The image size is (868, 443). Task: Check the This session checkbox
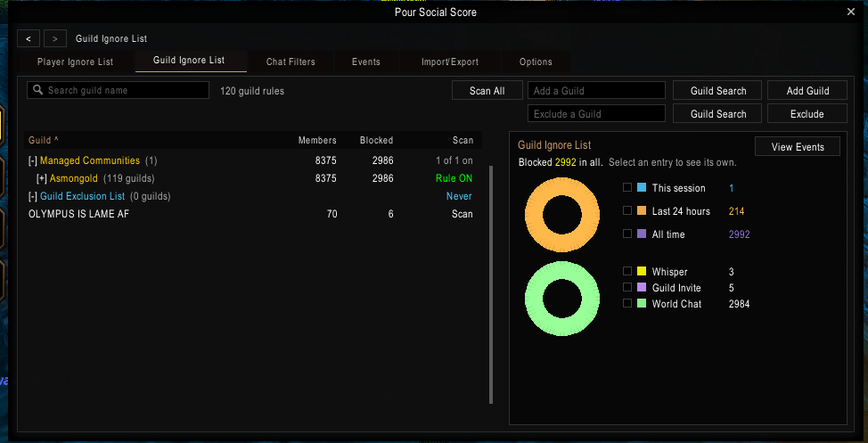point(627,188)
